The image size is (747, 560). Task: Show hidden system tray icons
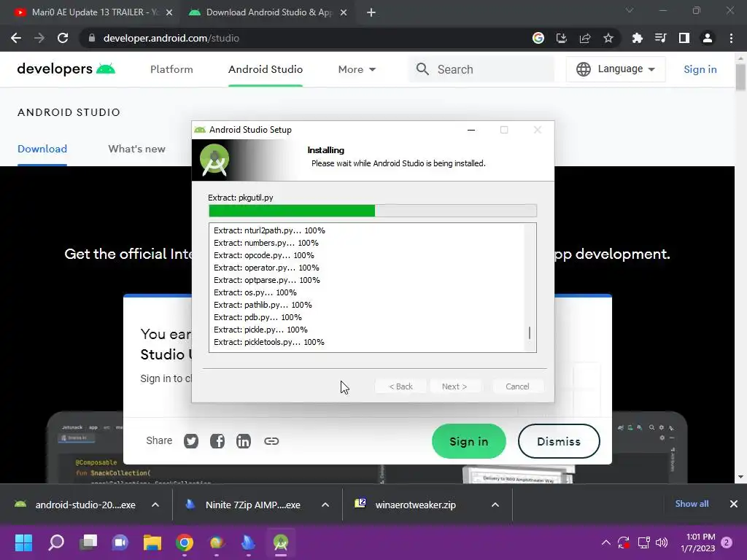(606, 542)
